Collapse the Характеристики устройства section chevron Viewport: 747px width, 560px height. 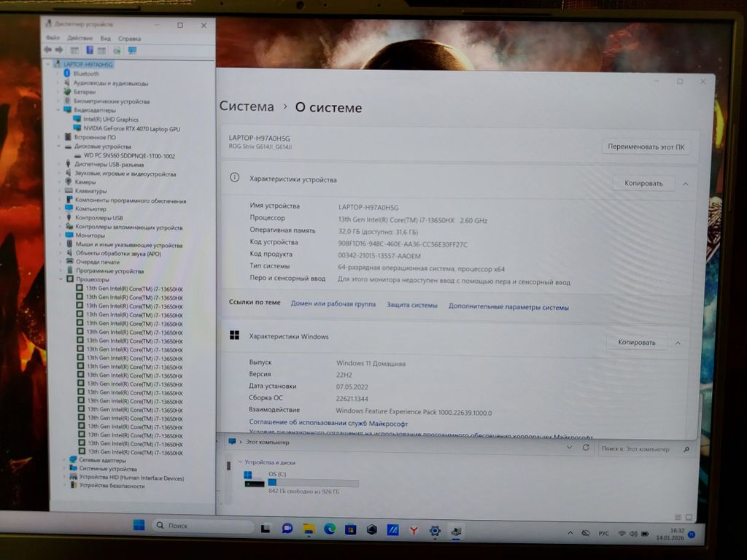point(685,184)
